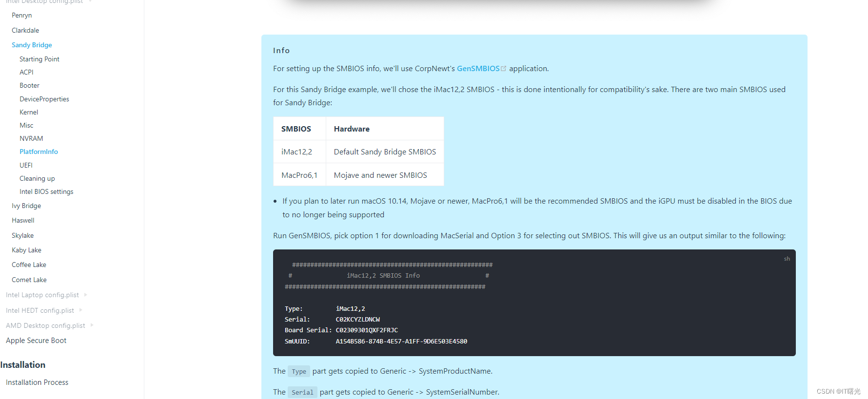Open the Comet Lake guide page
The image size is (868, 399).
(x=29, y=280)
